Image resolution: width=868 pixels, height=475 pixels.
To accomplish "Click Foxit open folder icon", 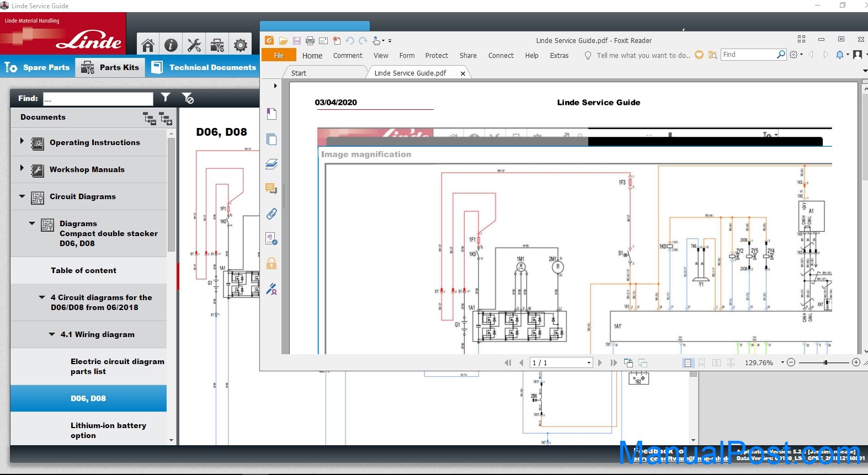I will click(283, 40).
